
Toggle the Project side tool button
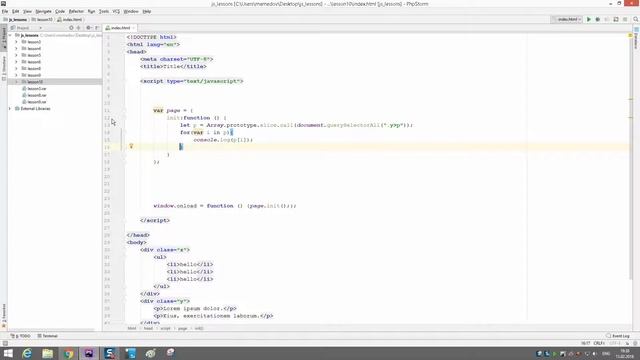pos(4,39)
